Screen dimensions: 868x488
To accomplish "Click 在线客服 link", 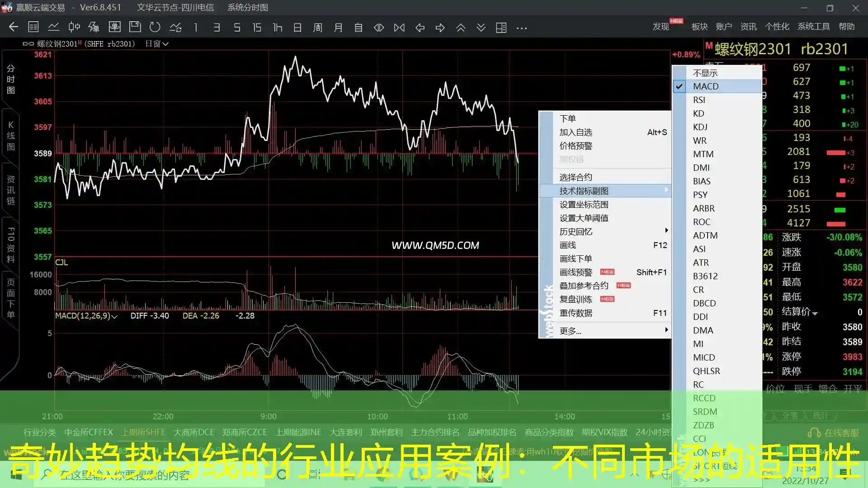I will (x=834, y=433).
